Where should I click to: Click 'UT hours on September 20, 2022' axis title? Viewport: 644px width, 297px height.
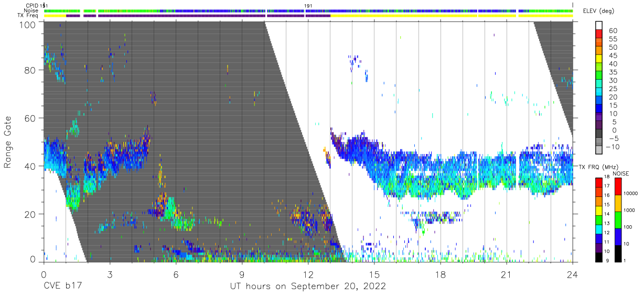(308, 287)
